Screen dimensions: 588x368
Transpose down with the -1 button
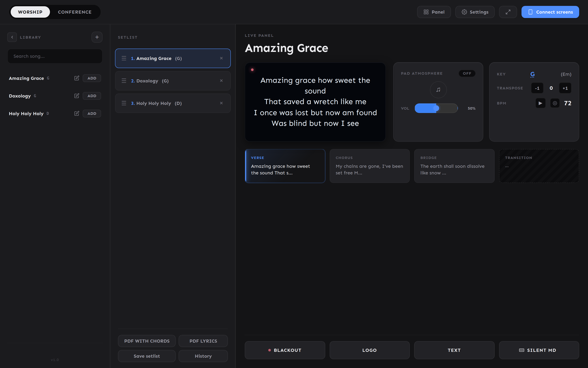click(537, 88)
